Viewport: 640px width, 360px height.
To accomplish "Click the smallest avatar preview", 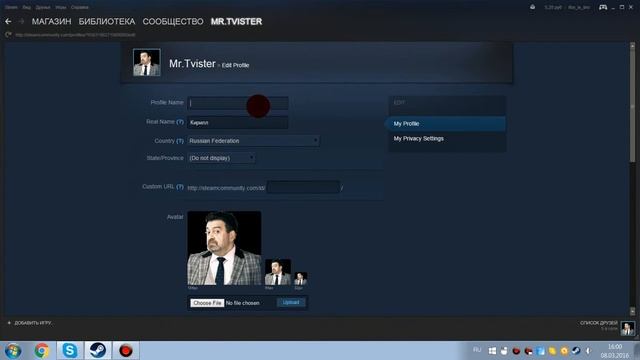I will tap(301, 278).
